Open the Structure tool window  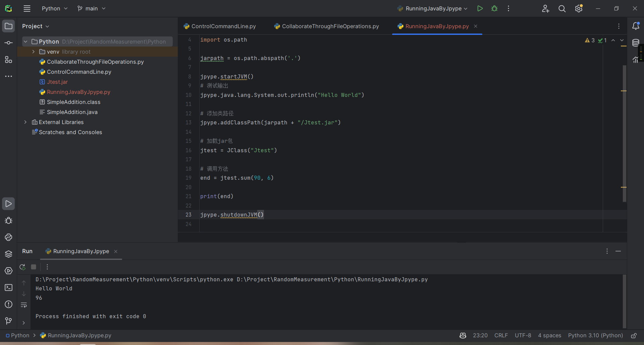(x=8, y=60)
